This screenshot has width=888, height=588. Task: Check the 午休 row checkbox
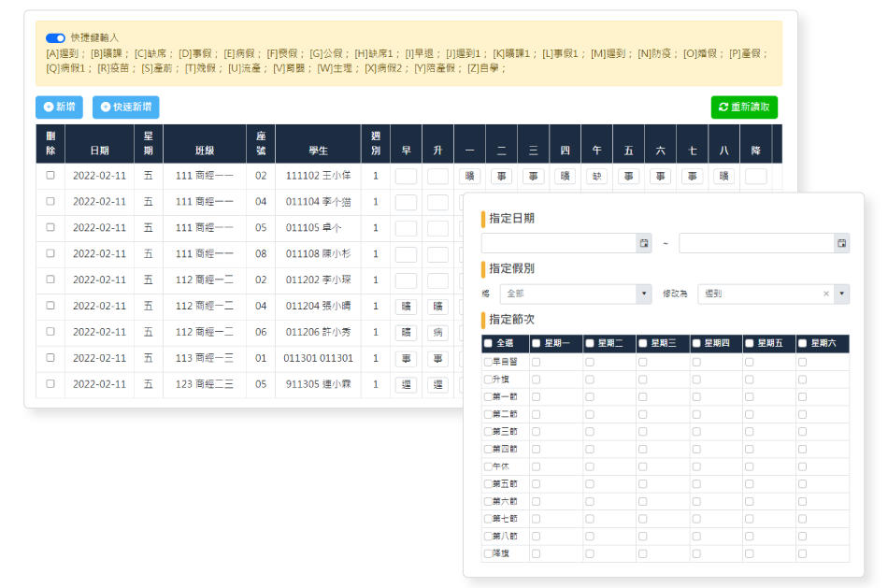pos(488,466)
